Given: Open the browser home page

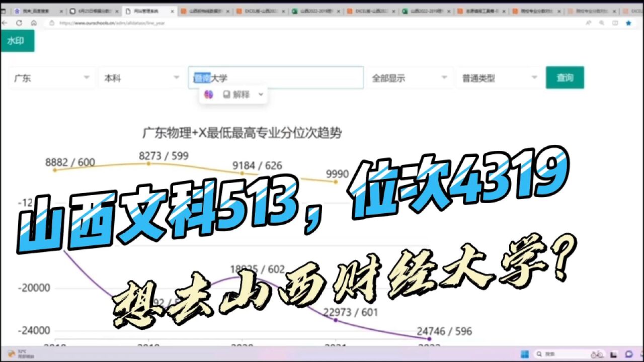Looking at the screenshot, I should 34,23.
